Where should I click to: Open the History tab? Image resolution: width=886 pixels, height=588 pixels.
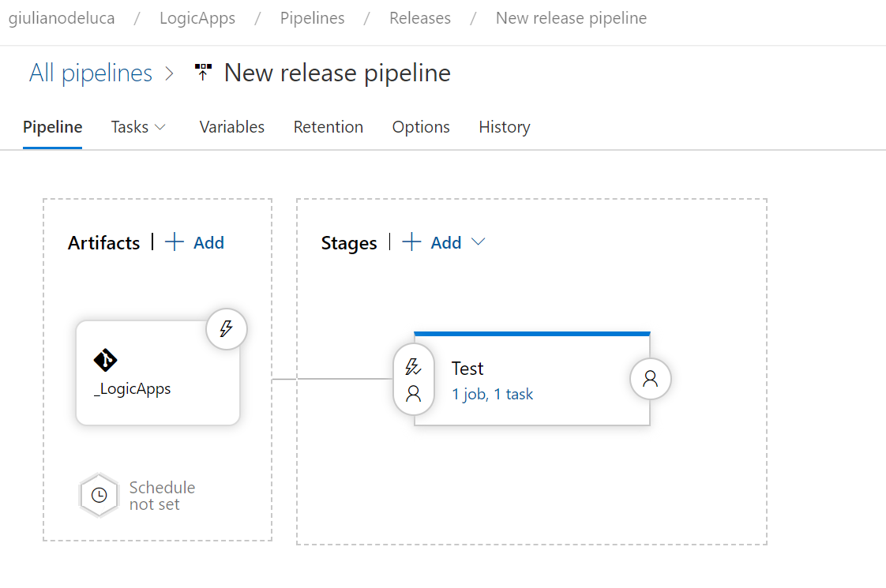coord(505,127)
